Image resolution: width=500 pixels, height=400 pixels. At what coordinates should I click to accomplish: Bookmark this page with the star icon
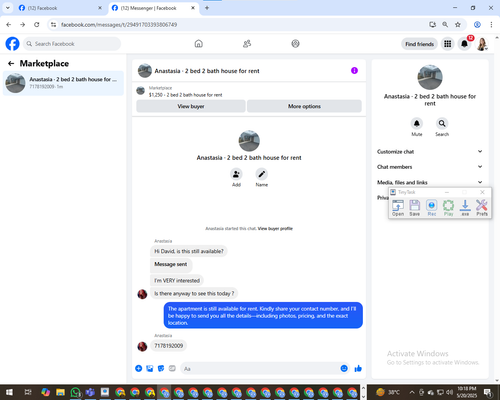pos(458,25)
